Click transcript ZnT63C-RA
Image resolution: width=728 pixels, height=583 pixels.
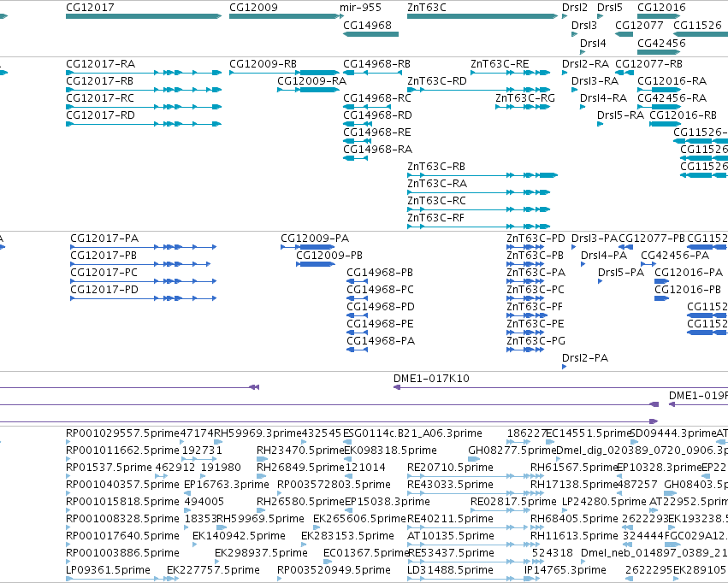[x=437, y=184]
